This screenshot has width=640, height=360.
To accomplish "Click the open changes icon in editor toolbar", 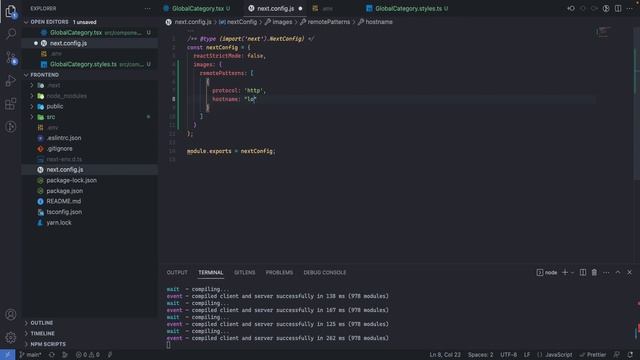I will (x=571, y=9).
